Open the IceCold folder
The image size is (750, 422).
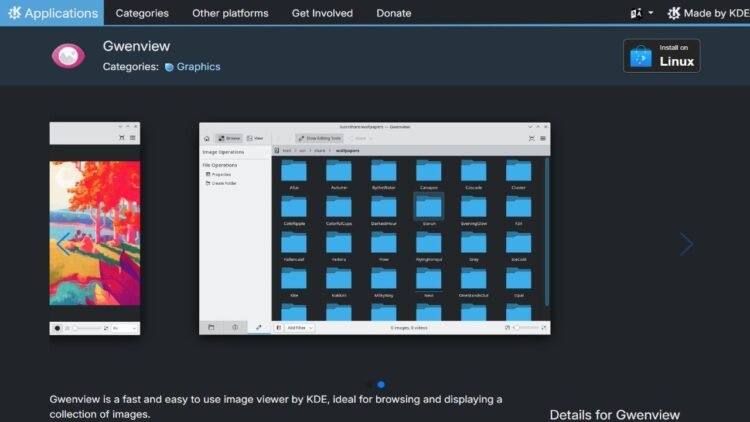[518, 246]
